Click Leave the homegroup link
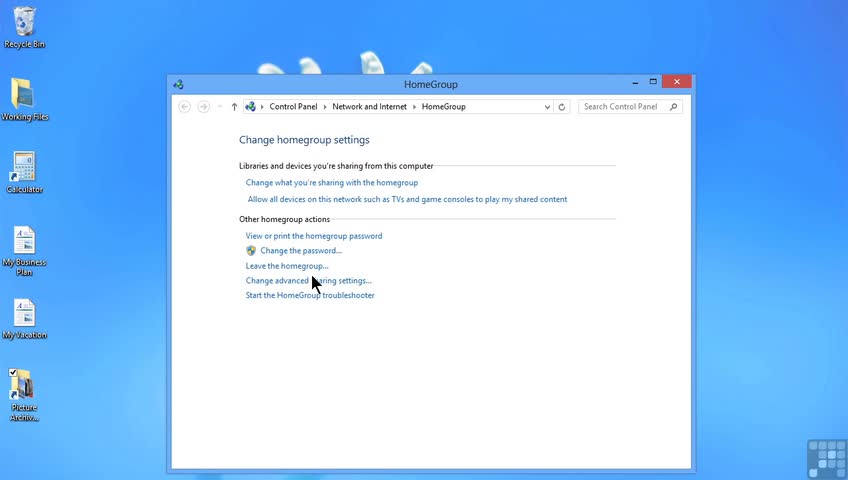This screenshot has height=480, width=848. [287, 266]
